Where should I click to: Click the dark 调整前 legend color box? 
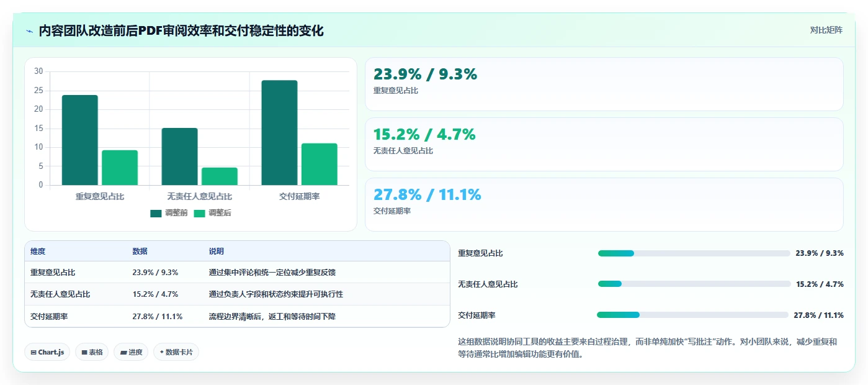click(x=156, y=213)
